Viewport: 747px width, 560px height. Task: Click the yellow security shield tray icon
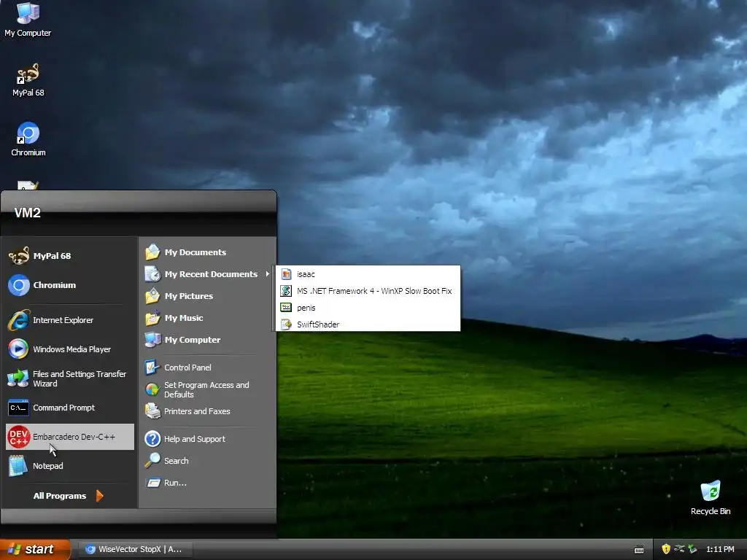click(x=666, y=549)
